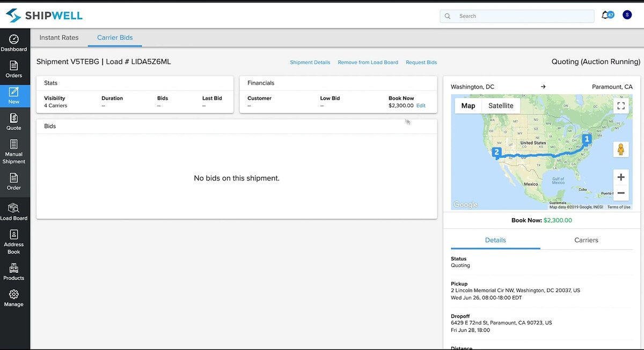Select Map view on the map
Viewport: 644px width, 350px height.
pyautogui.click(x=468, y=106)
